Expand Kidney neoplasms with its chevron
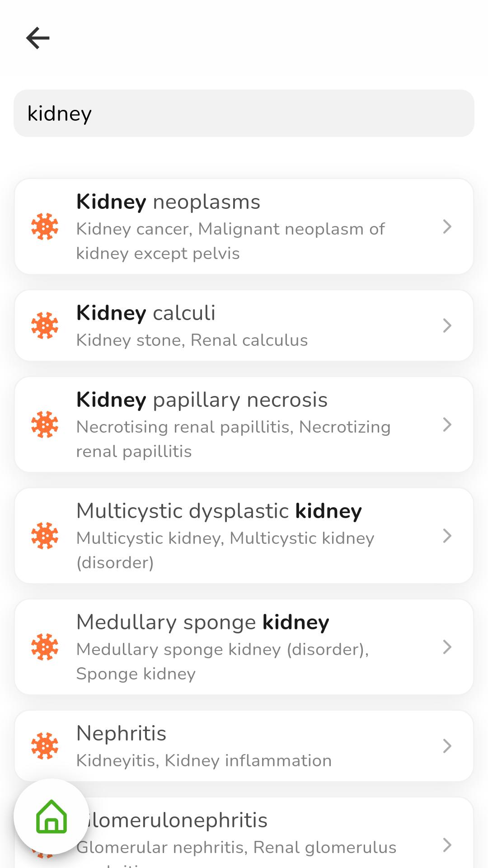The width and height of the screenshot is (488, 868). coord(447,226)
